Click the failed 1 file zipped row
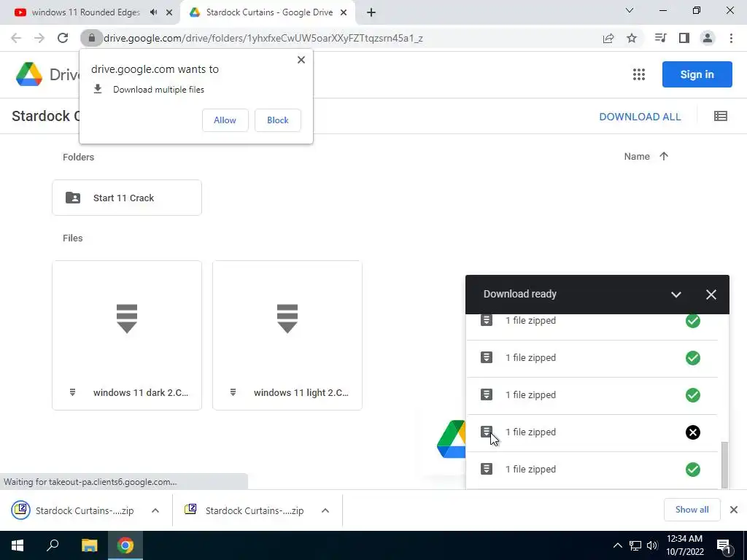 pos(592,432)
